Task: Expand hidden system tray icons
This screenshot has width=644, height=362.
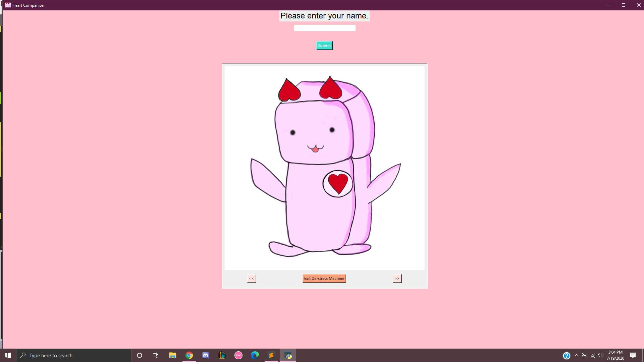Action: click(x=577, y=355)
